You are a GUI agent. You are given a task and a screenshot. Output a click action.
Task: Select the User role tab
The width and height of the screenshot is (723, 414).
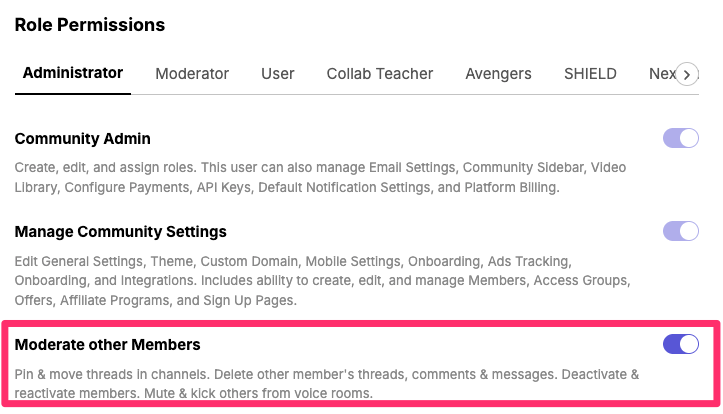278,74
